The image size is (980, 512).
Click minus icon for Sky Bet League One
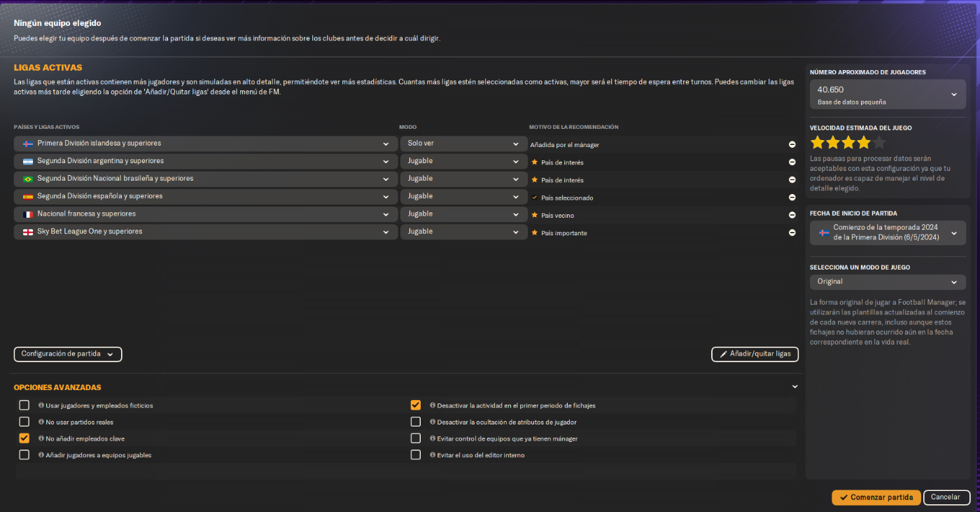[792, 233]
